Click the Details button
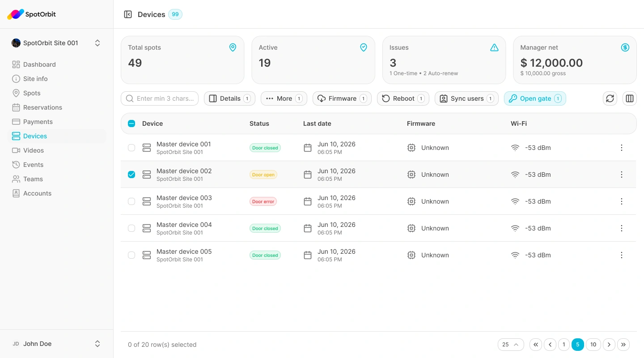The width and height of the screenshot is (644, 358). (229, 98)
